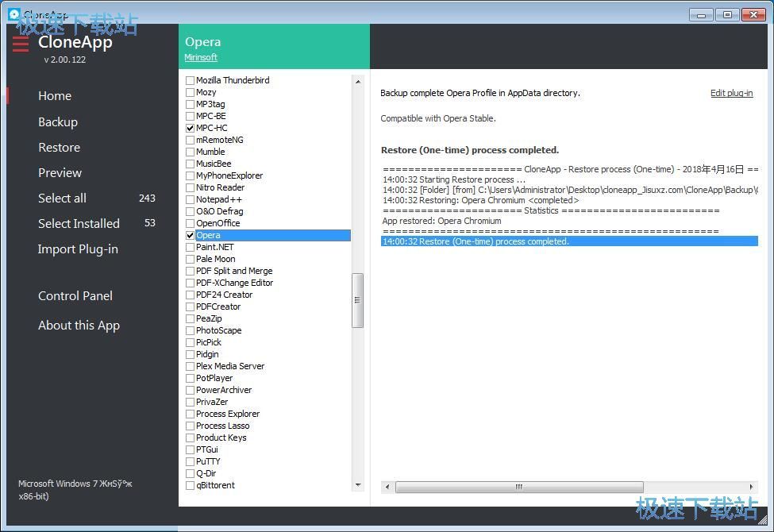Uncheck the Opera checkbox
This screenshot has width=774, height=532.
click(x=190, y=235)
